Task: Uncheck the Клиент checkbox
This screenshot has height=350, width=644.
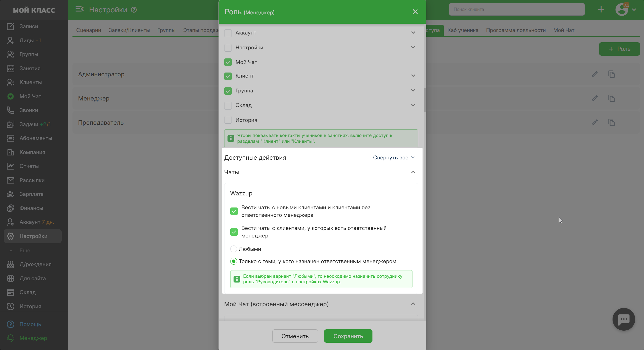Action: click(x=228, y=76)
